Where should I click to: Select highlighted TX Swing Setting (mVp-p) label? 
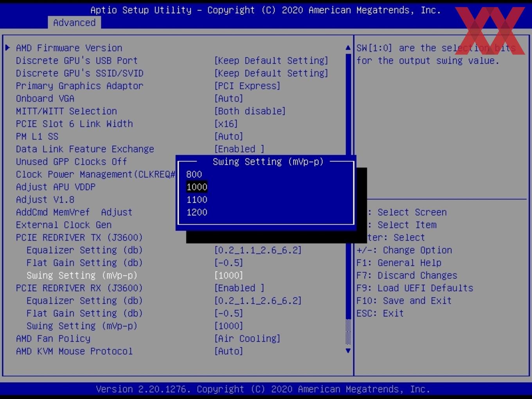(82, 275)
